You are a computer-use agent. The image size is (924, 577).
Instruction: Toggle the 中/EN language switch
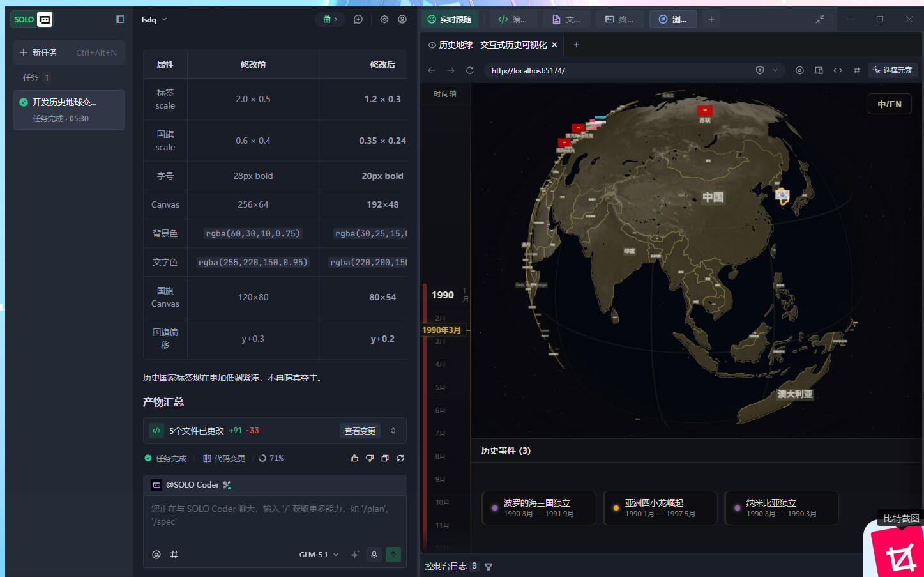889,104
